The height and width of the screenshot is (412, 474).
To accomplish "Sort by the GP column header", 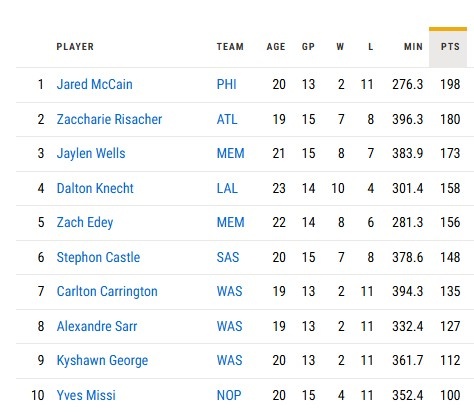I will click(308, 47).
